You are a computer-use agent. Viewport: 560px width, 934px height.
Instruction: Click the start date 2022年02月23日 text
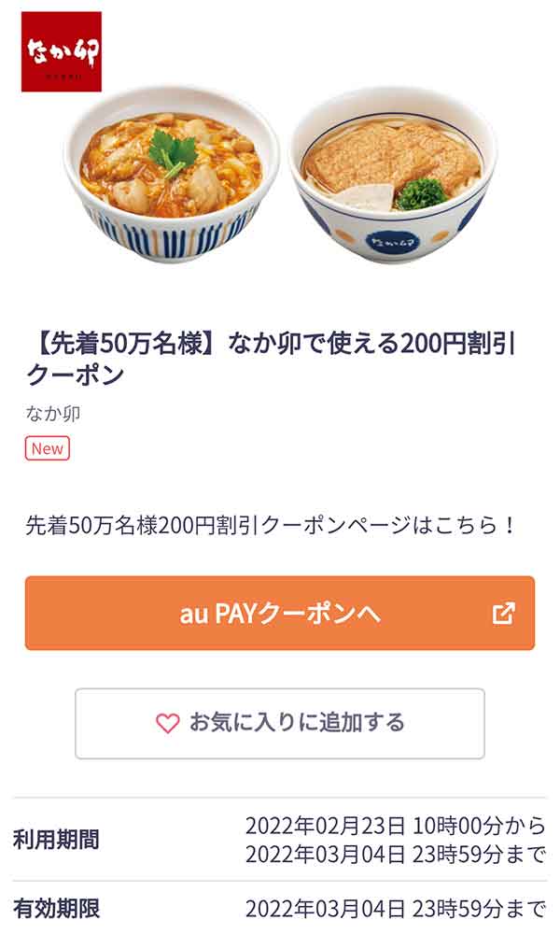pyautogui.click(x=308, y=826)
